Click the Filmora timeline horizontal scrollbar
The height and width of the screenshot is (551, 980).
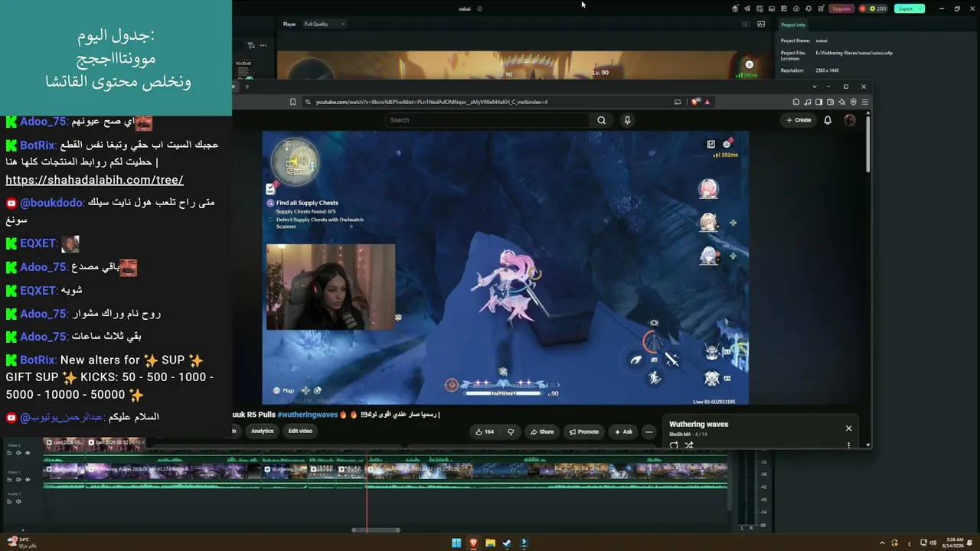[x=376, y=530]
